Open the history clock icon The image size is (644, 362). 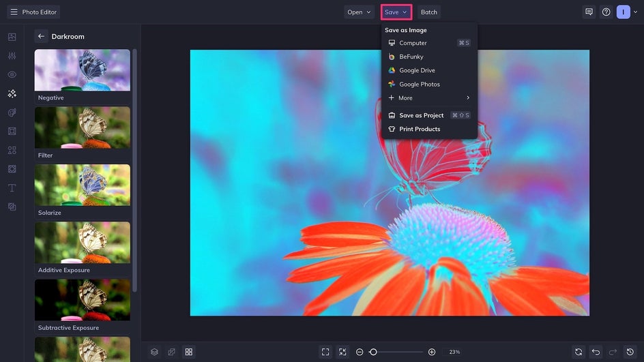click(x=630, y=352)
